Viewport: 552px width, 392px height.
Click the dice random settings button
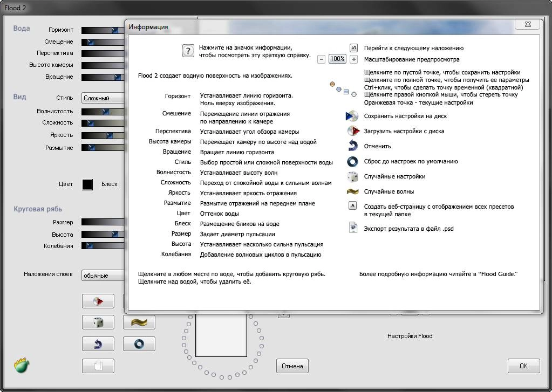point(98,322)
